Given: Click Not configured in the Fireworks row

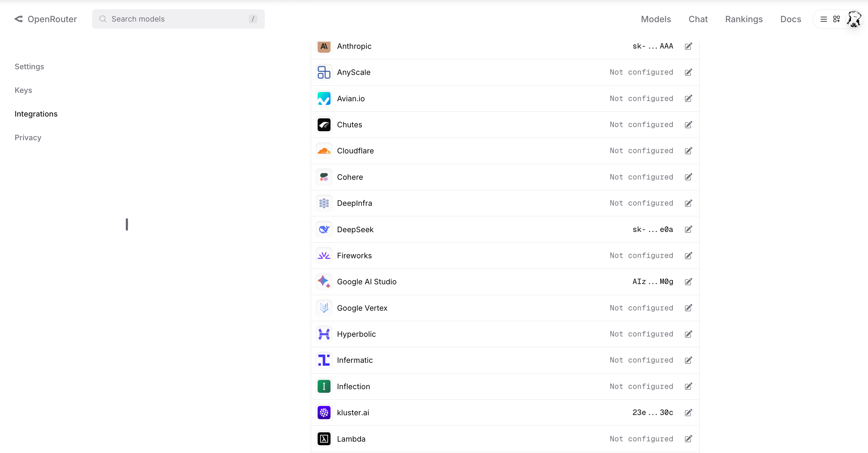Looking at the screenshot, I should (641, 256).
